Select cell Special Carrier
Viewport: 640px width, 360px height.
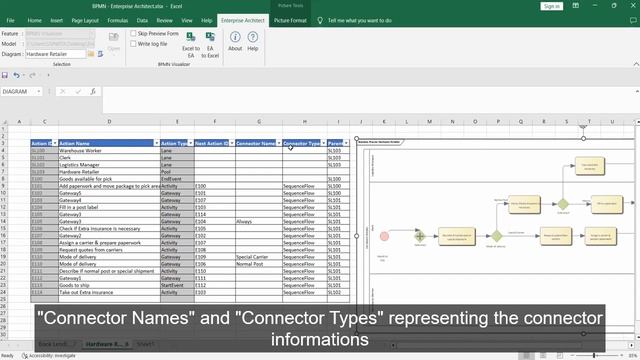point(259,257)
